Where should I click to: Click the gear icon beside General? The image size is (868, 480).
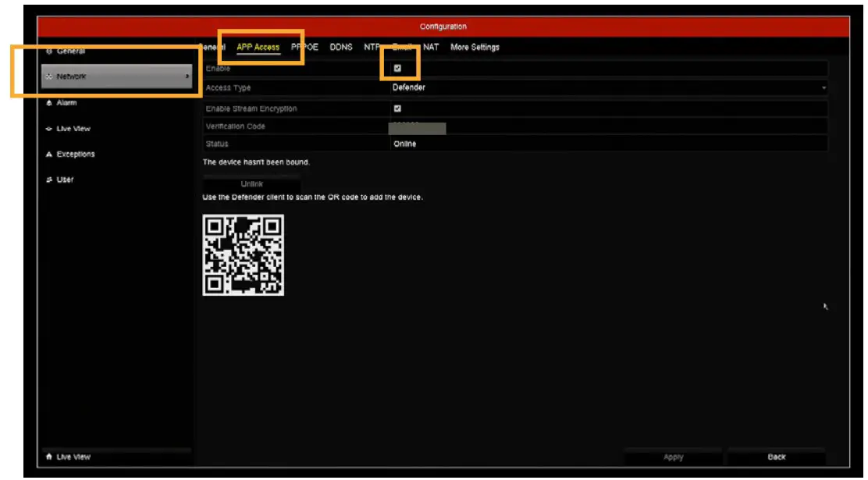(49, 51)
